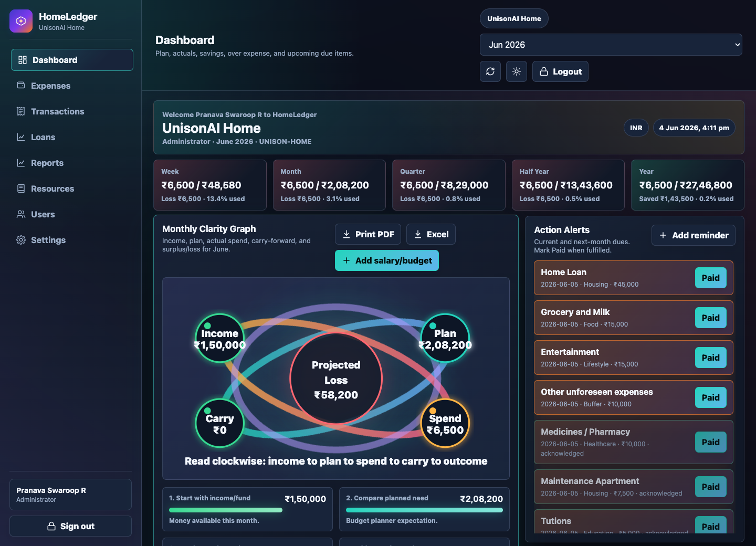The image size is (756, 546).
Task: Mark Entertainment as Paid
Action: 711,358
